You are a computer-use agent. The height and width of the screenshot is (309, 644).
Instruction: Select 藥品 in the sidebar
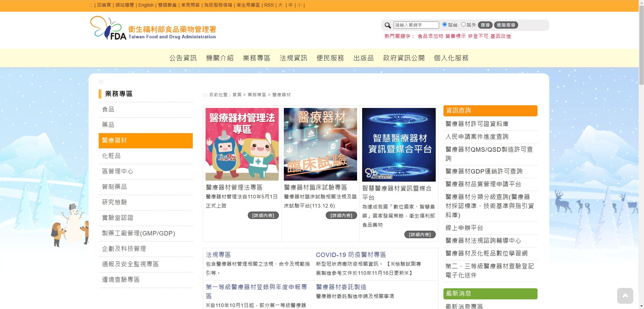click(x=145, y=125)
